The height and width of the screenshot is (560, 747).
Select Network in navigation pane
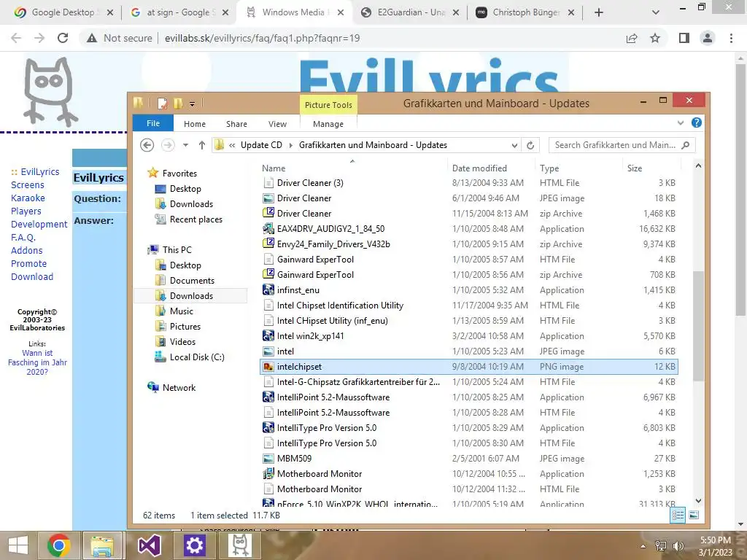(179, 388)
